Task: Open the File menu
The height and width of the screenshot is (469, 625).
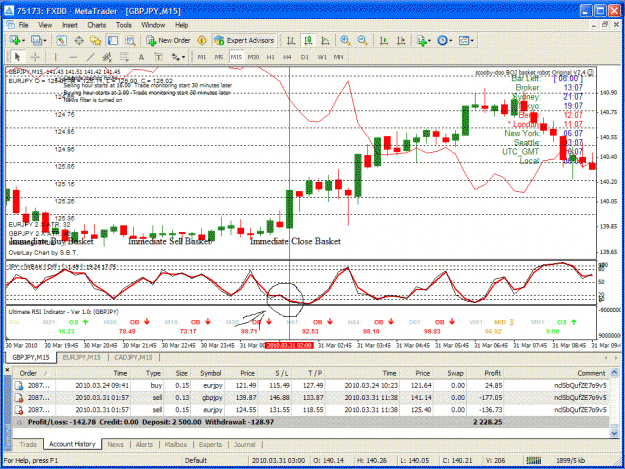Action: pyautogui.click(x=24, y=25)
